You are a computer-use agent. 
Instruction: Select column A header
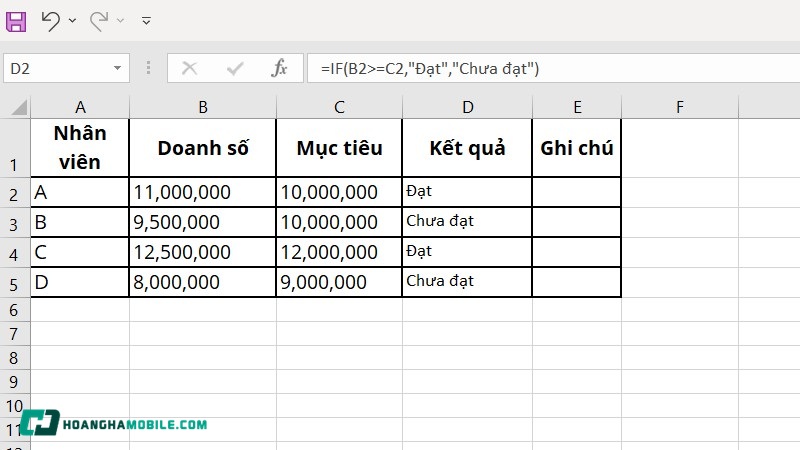click(80, 107)
